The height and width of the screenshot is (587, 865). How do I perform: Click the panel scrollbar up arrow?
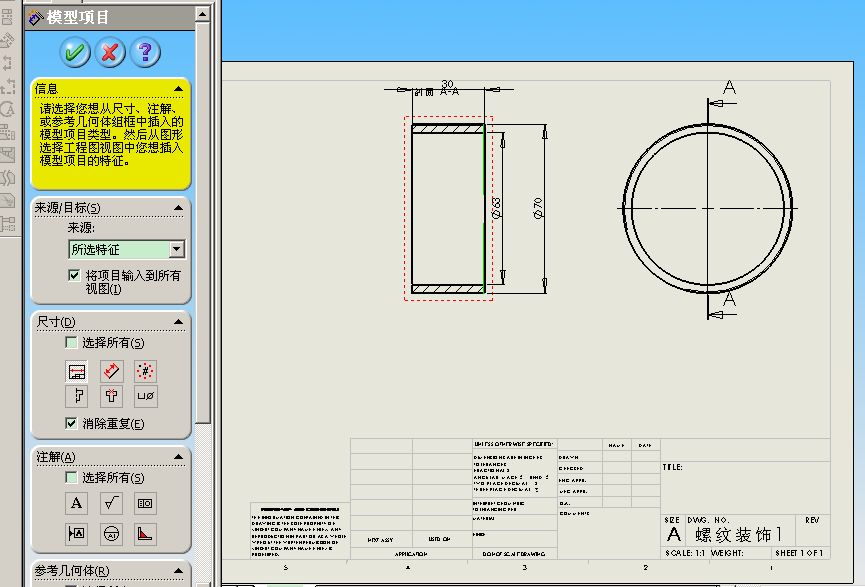click(202, 14)
